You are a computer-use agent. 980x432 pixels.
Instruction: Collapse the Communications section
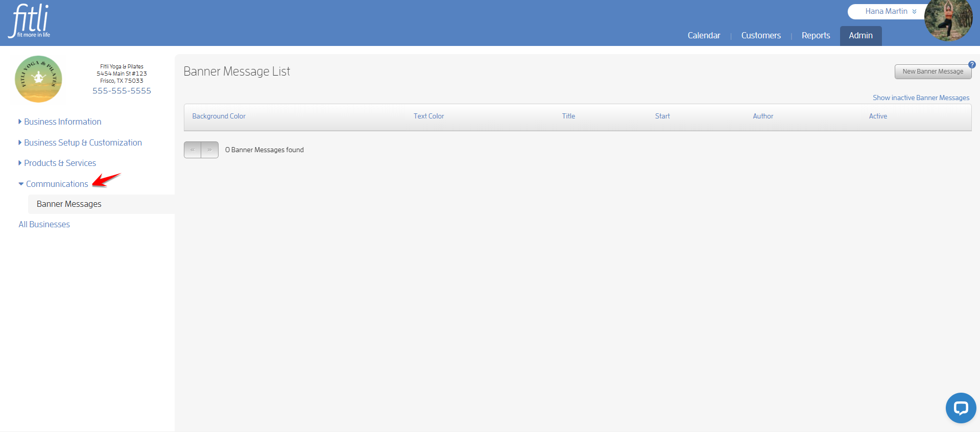[54, 184]
